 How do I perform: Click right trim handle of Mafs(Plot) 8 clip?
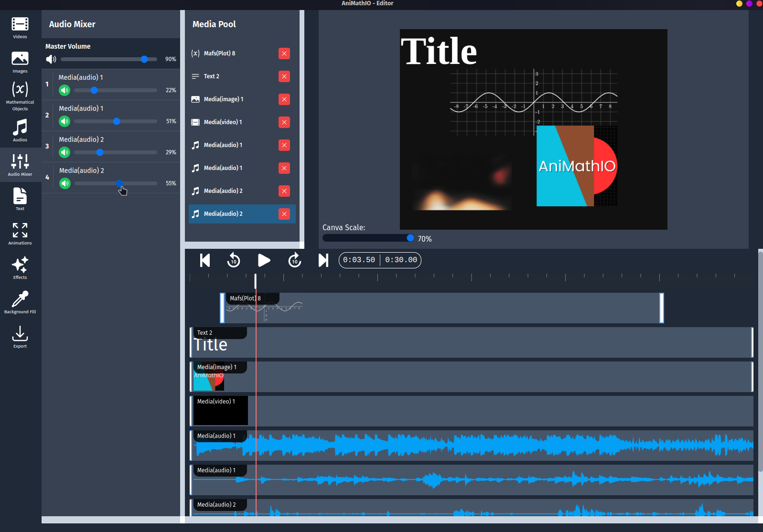(x=662, y=308)
